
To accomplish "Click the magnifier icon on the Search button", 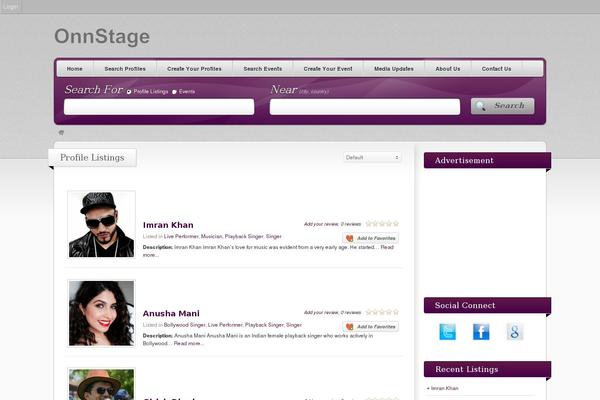I will [x=481, y=106].
